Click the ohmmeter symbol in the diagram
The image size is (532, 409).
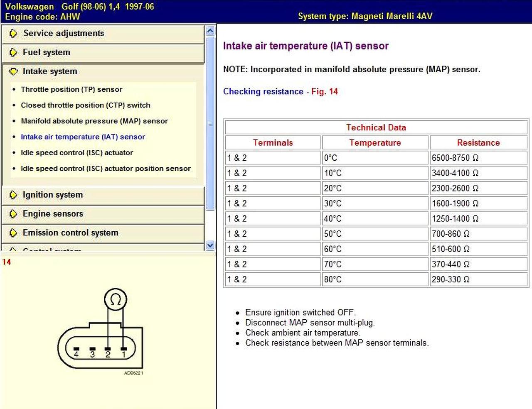click(x=116, y=299)
